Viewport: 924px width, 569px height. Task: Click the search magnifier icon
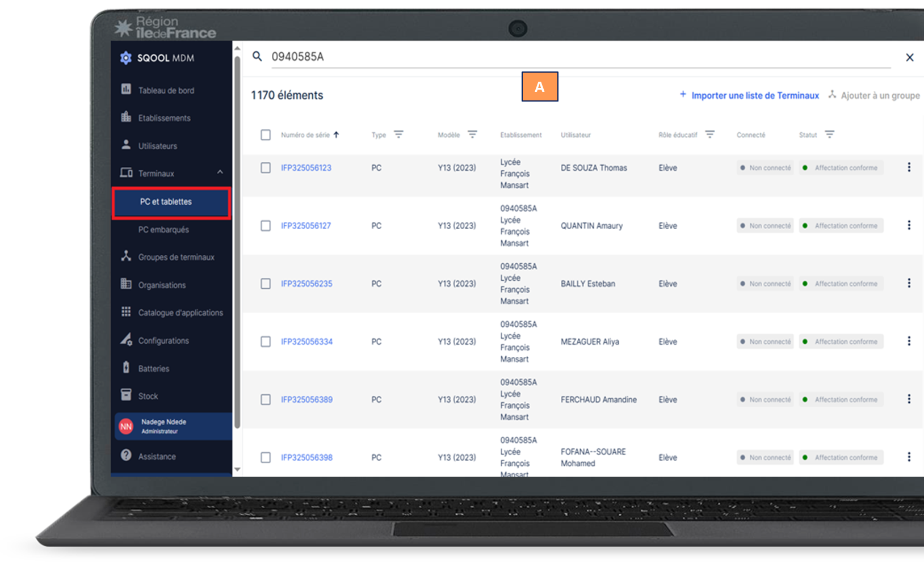coord(257,56)
